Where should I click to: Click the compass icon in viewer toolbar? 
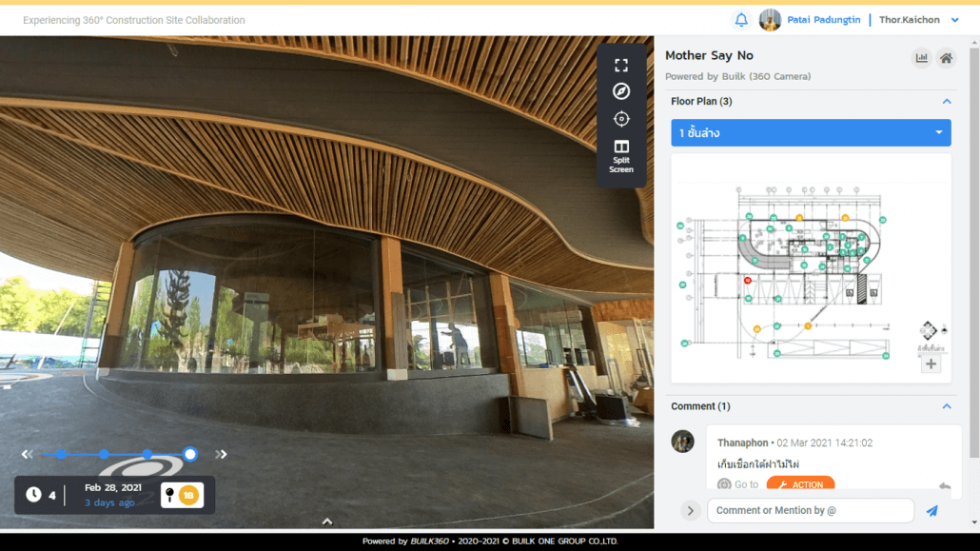(620, 91)
